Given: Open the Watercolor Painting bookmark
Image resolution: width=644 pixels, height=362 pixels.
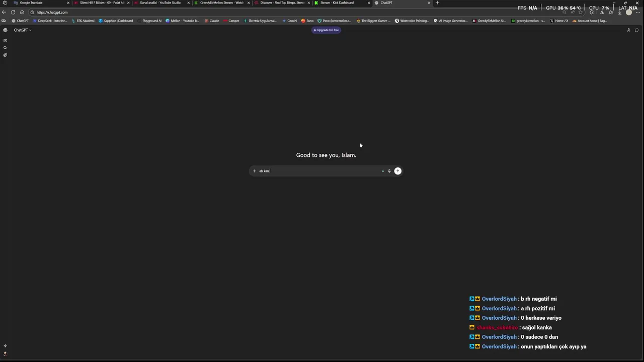Looking at the screenshot, I should [412, 21].
